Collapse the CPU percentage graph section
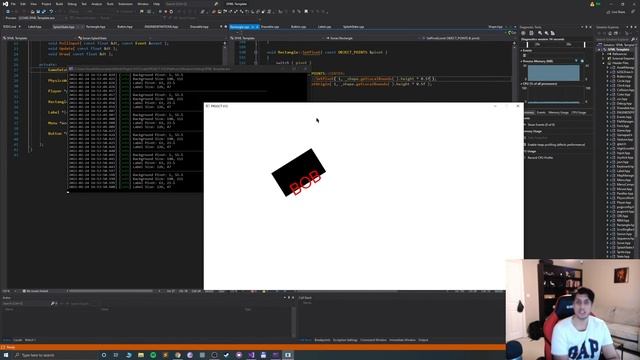 [x=522, y=84]
